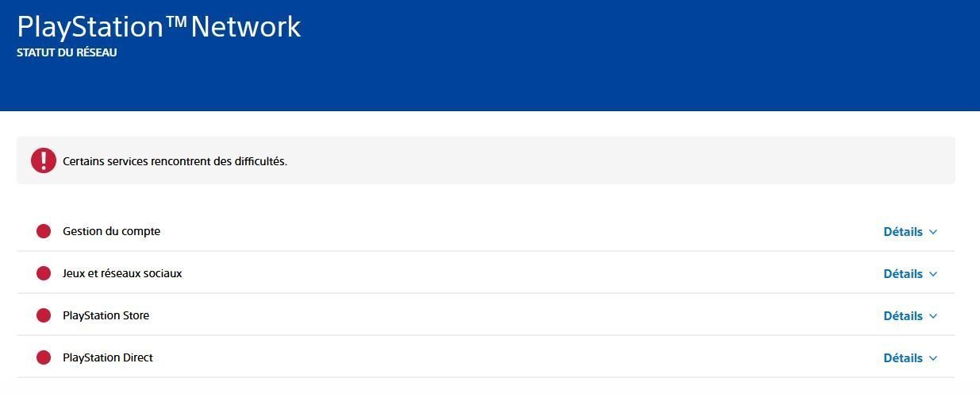Expand the Gestion du compte chevron arrow
The height and width of the screenshot is (394, 980).
point(933,232)
